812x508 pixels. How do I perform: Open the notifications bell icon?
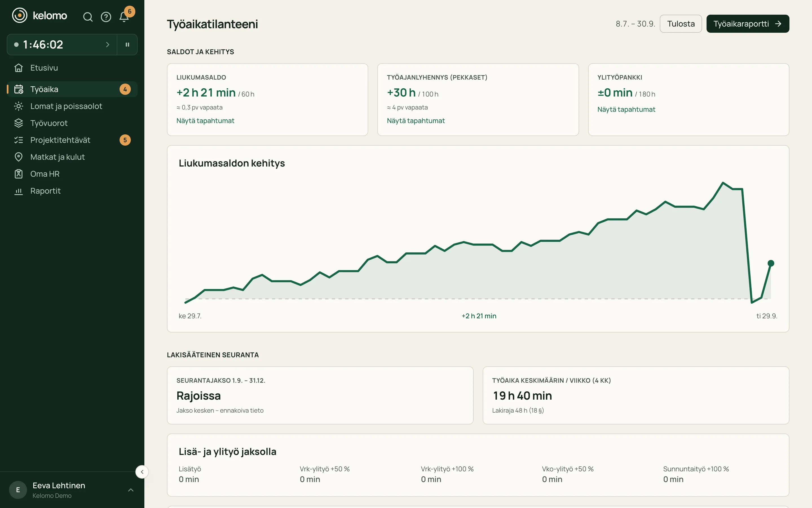[x=124, y=17]
